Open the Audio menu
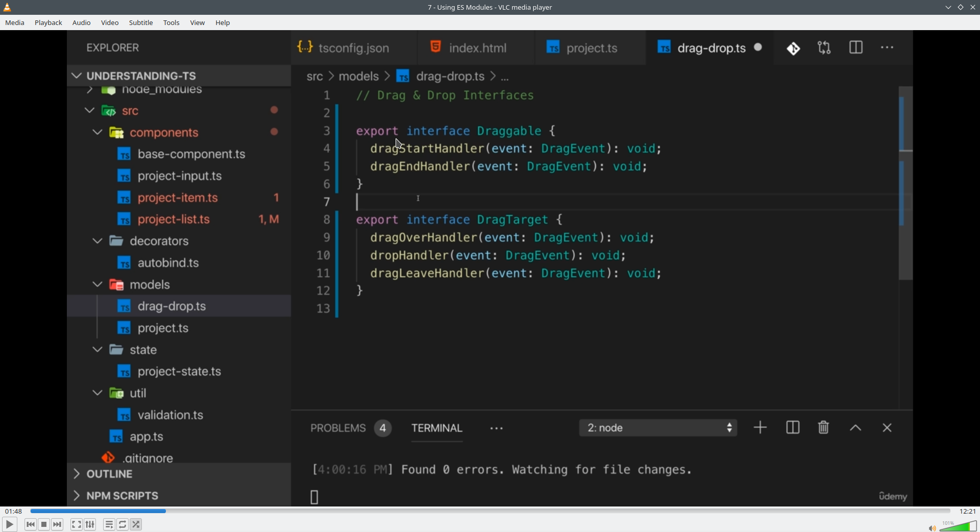The image size is (980, 532). click(x=82, y=23)
